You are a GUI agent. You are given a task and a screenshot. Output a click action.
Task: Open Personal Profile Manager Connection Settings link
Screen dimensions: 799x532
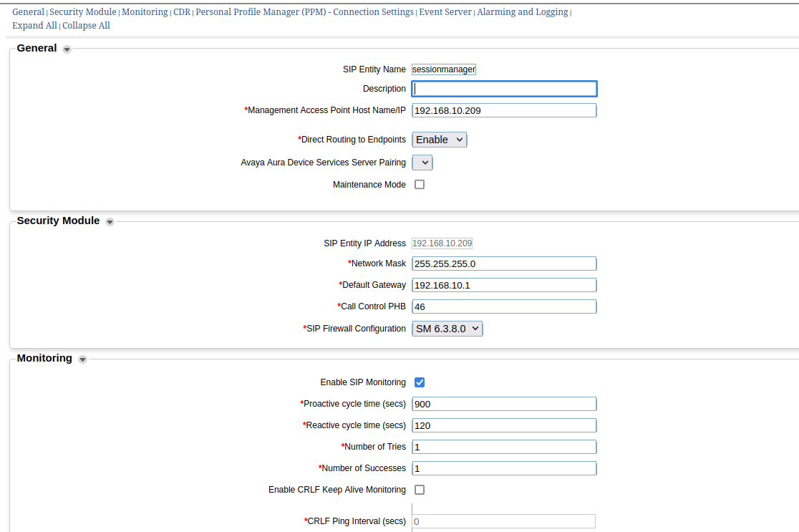(304, 12)
